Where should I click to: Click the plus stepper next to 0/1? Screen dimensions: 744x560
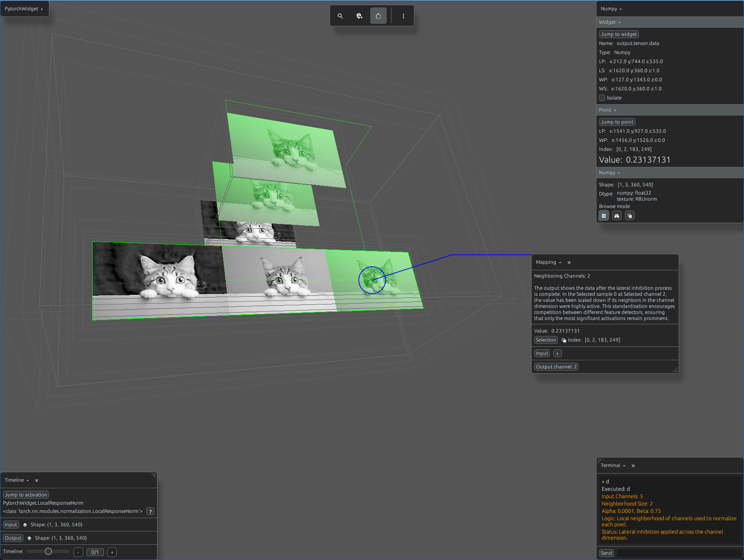(x=112, y=552)
